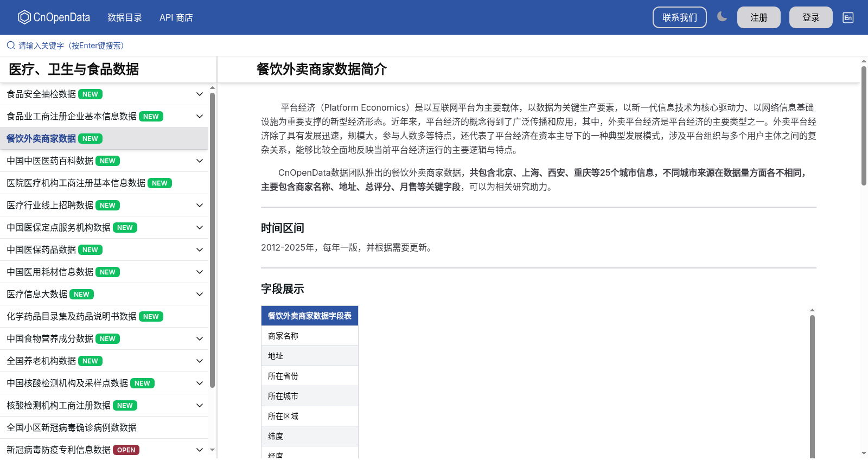868x467 pixels.
Task: Expand the 医疗行业线上招聘数据 chevron
Action: (200, 206)
